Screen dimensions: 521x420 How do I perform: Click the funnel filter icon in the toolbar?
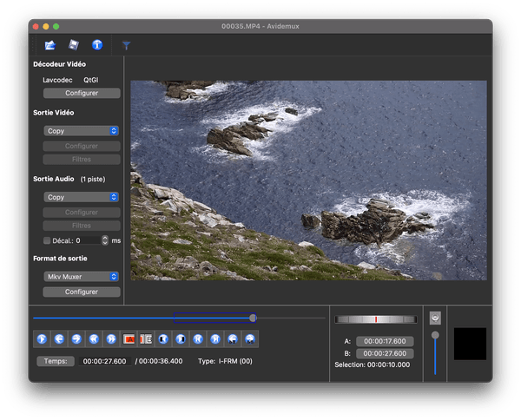click(x=126, y=45)
